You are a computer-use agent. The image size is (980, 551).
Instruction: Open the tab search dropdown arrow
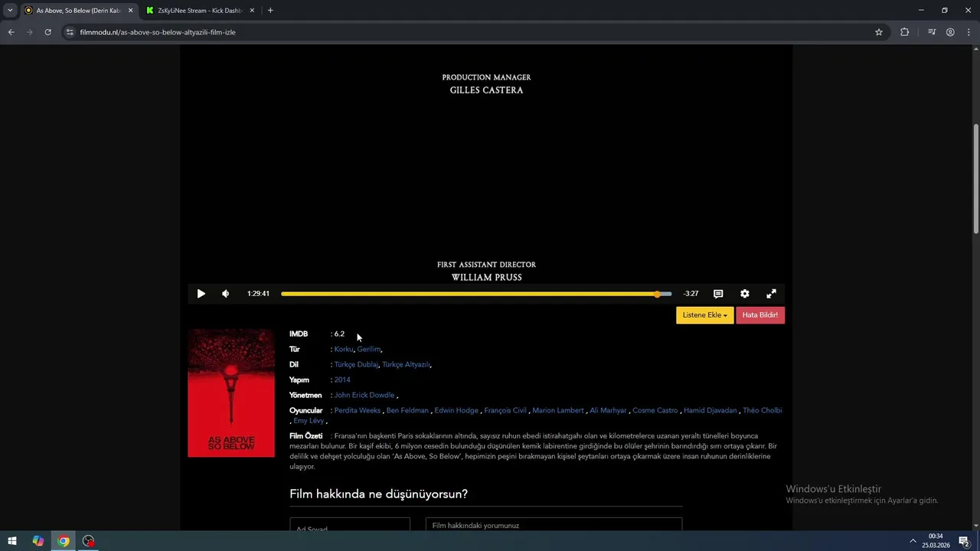(x=10, y=11)
